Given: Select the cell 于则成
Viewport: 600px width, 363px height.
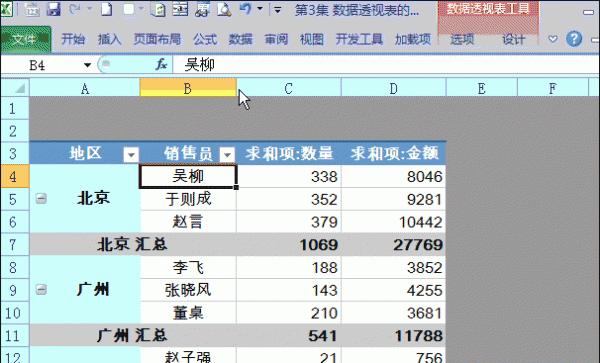Looking at the screenshot, I should coord(188,199).
